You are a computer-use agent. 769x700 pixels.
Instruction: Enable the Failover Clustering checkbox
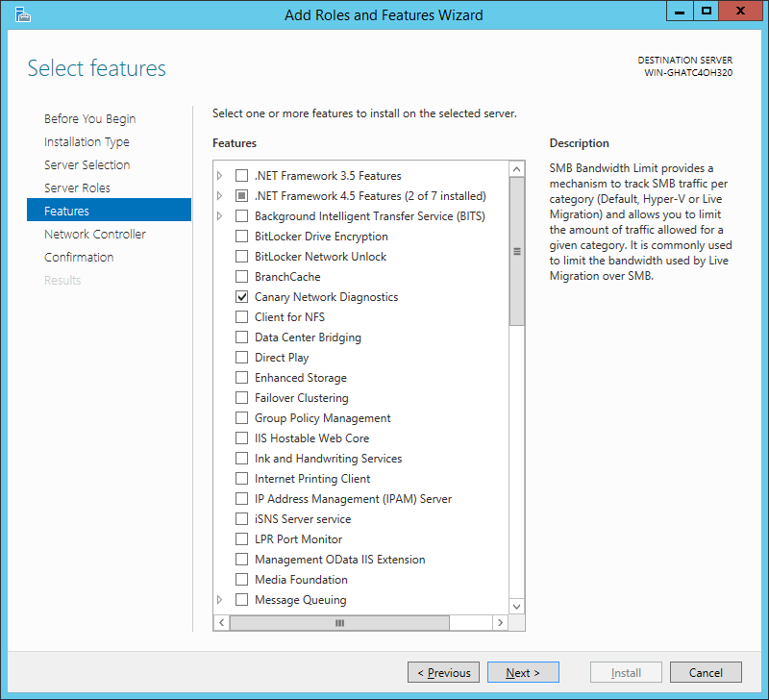tap(242, 398)
